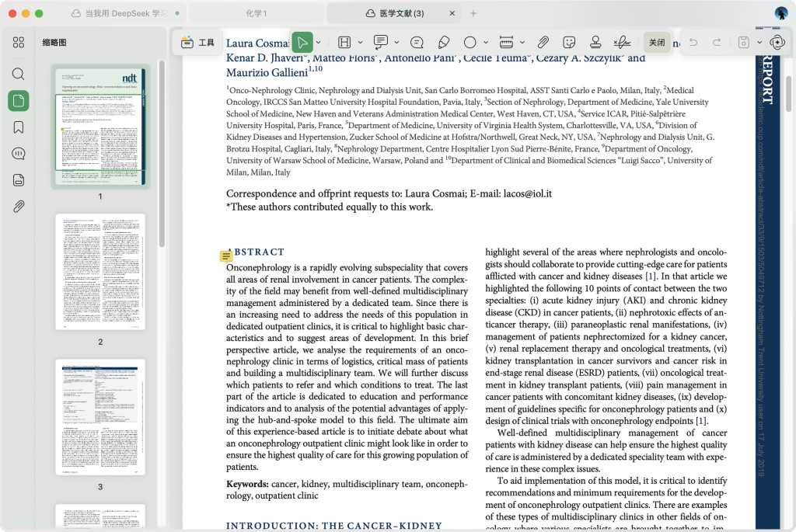Add a sticky note comment
Viewport: 796px width, 532px height.
(417, 43)
